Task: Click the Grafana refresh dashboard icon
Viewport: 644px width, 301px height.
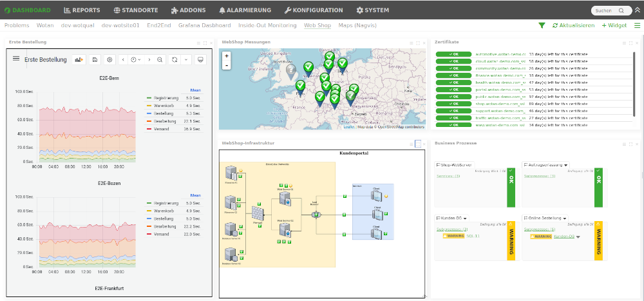Action: (174, 59)
